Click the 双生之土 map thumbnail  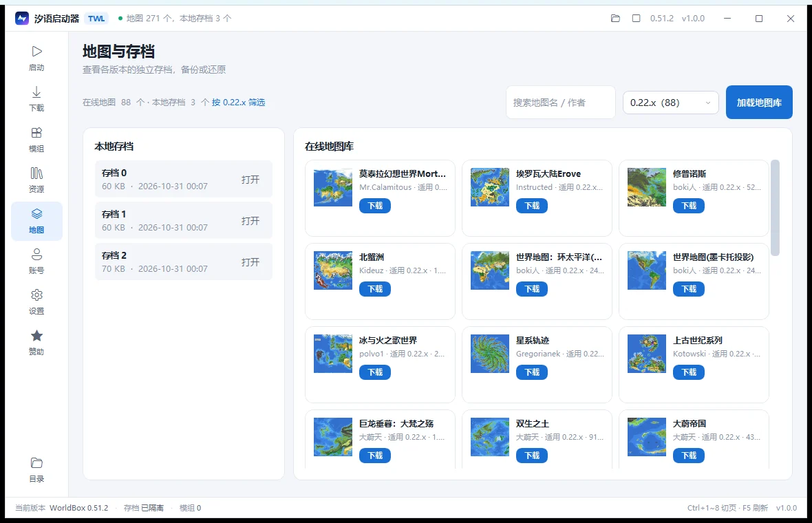(x=490, y=437)
